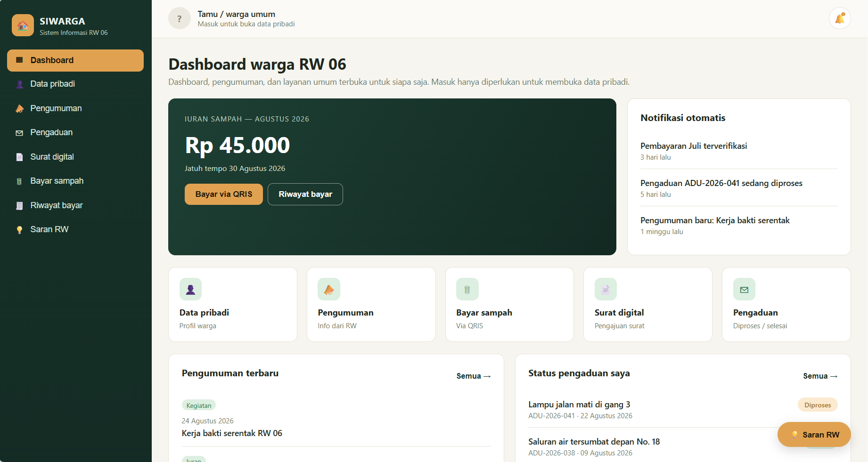Viewport: 868px width, 462px height.
Task: View all announcements via Semua link
Action: point(474,376)
